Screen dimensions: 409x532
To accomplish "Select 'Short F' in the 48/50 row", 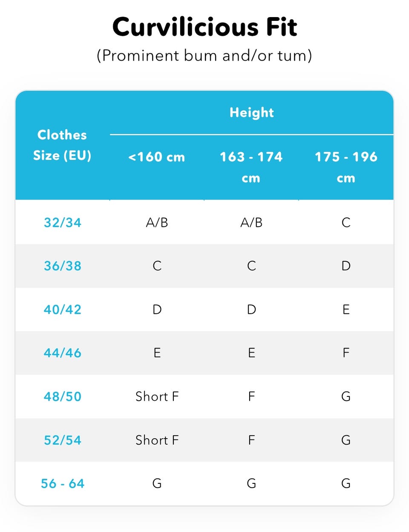I will click(157, 396).
